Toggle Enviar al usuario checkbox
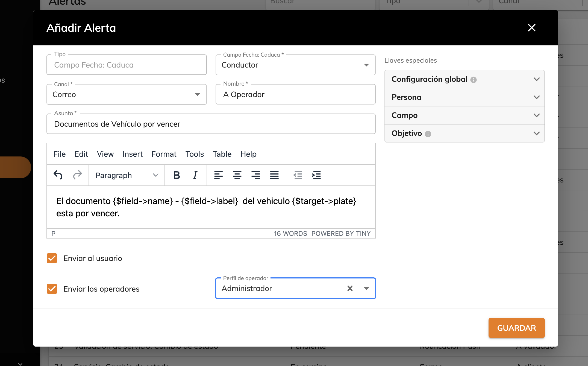Image resolution: width=588 pixels, height=366 pixels. (52, 258)
